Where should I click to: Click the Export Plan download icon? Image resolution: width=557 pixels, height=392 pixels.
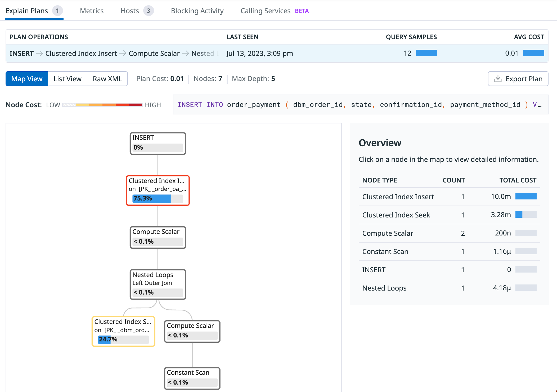tap(498, 79)
